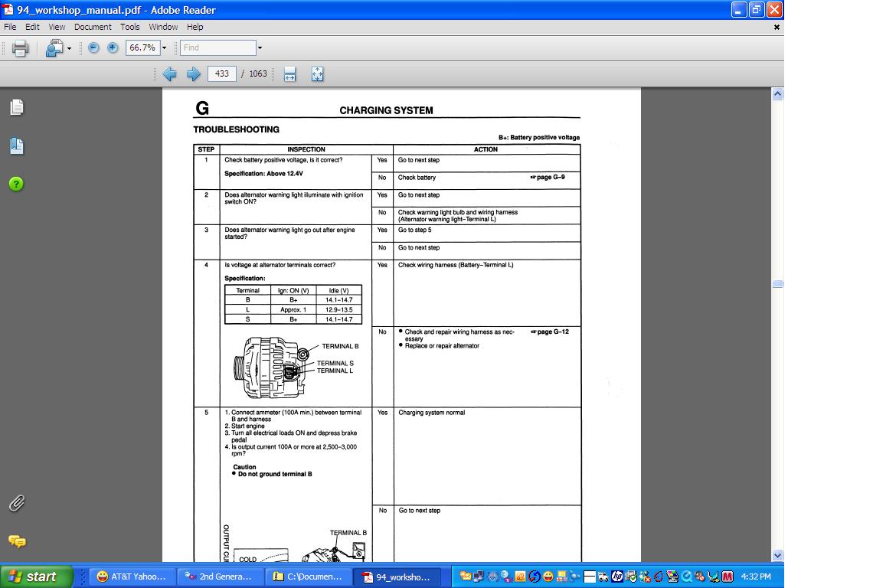The height and width of the screenshot is (588, 873).
Task: Click the page number input field
Action: pos(222,73)
